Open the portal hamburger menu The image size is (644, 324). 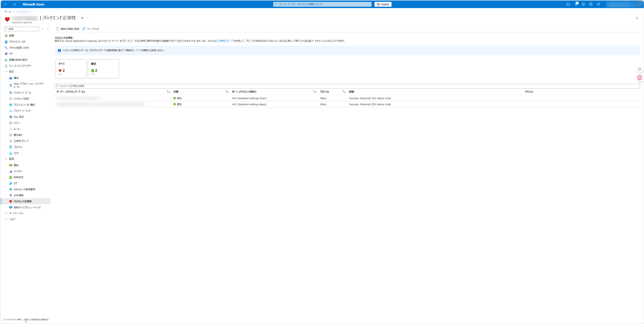[14, 4]
